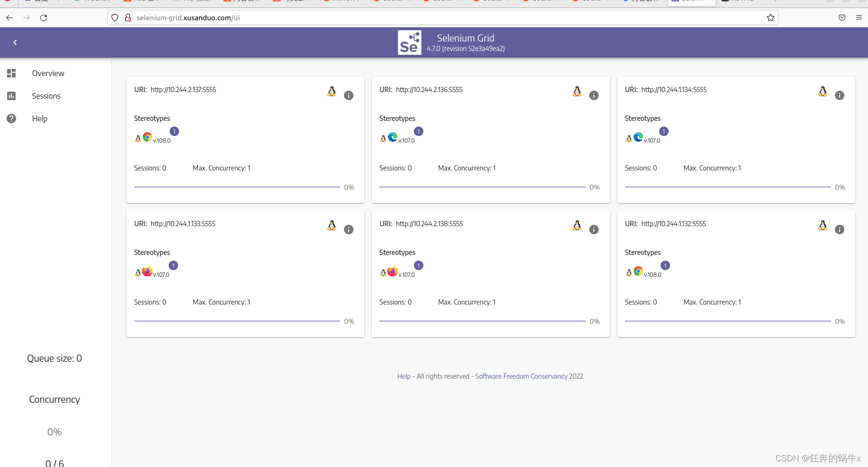868x467 pixels.
Task: Click Linux penguin icon on node 10.244.1.132 header
Action: pos(823,225)
